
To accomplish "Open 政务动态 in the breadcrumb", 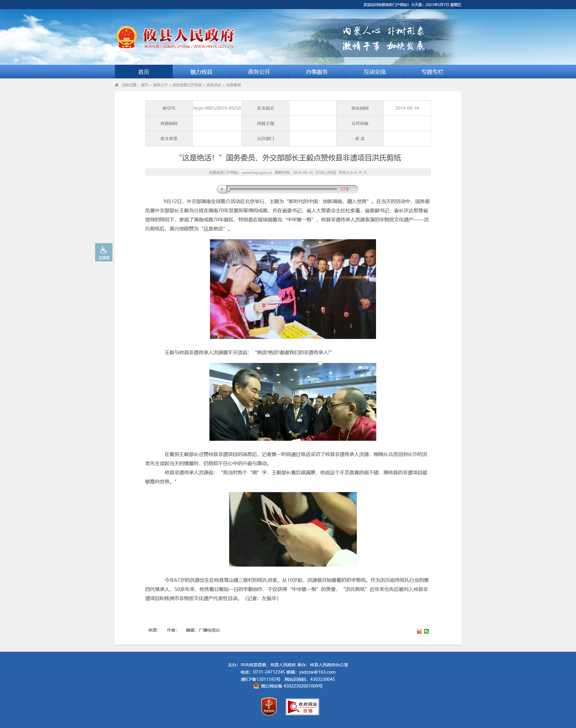I will (x=214, y=85).
